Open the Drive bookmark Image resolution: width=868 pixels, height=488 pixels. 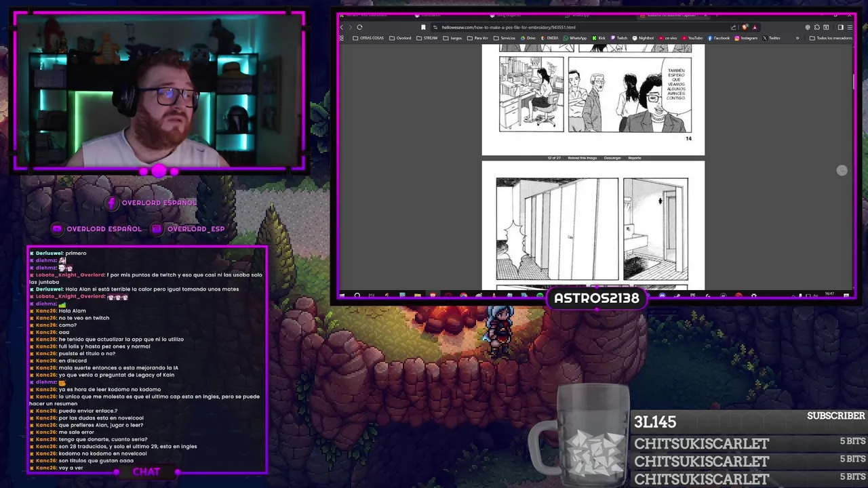click(x=528, y=38)
